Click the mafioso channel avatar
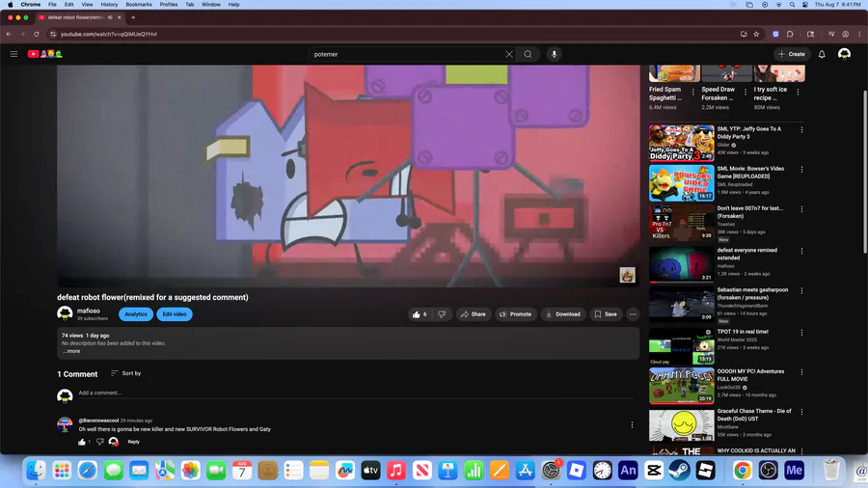 [65, 313]
